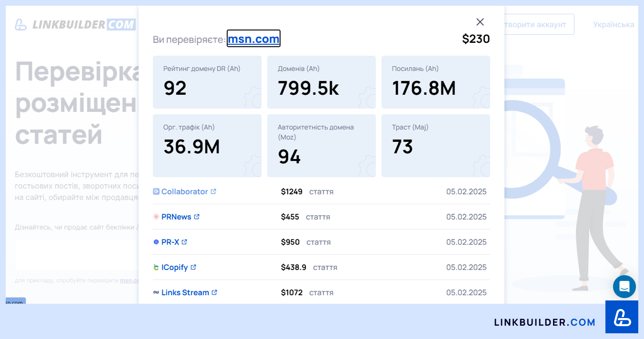Click the date 05.02.2025 in PR-X row
The image size is (644, 339).
click(466, 242)
